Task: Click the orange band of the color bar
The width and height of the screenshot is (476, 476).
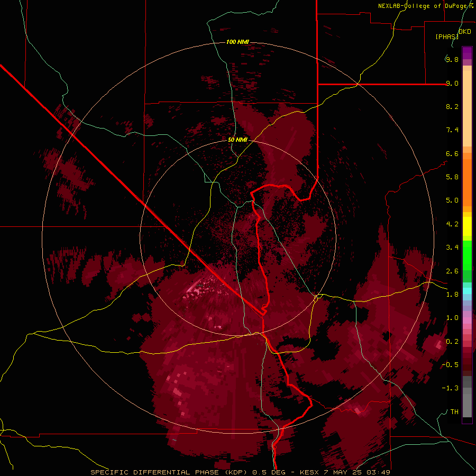Action: [x=467, y=182]
